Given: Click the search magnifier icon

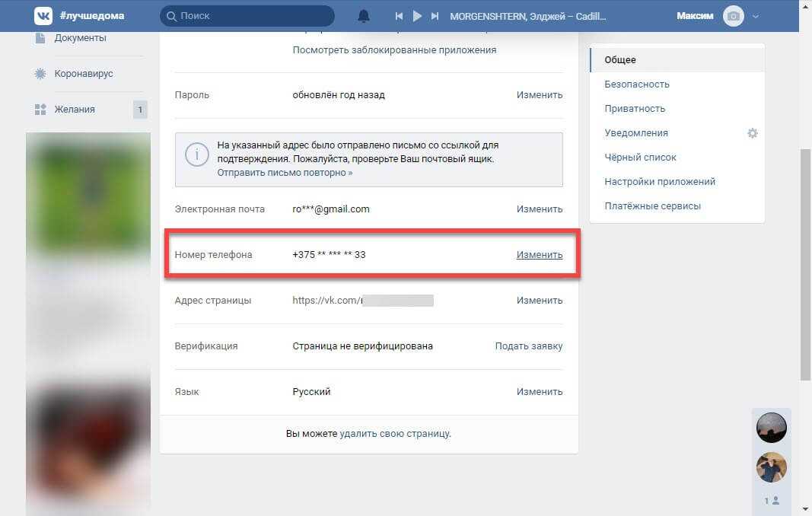Looking at the screenshot, I should pyautogui.click(x=171, y=16).
